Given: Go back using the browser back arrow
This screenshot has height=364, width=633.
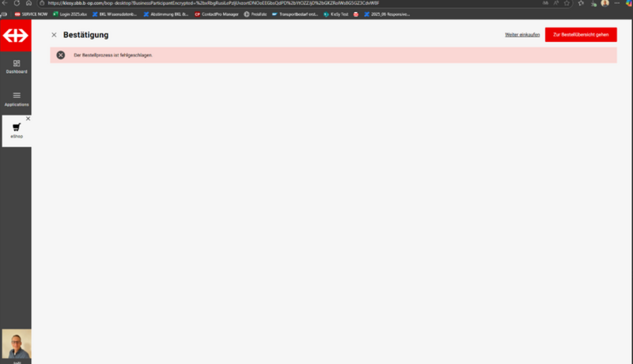Looking at the screenshot, I should [x=5, y=3].
